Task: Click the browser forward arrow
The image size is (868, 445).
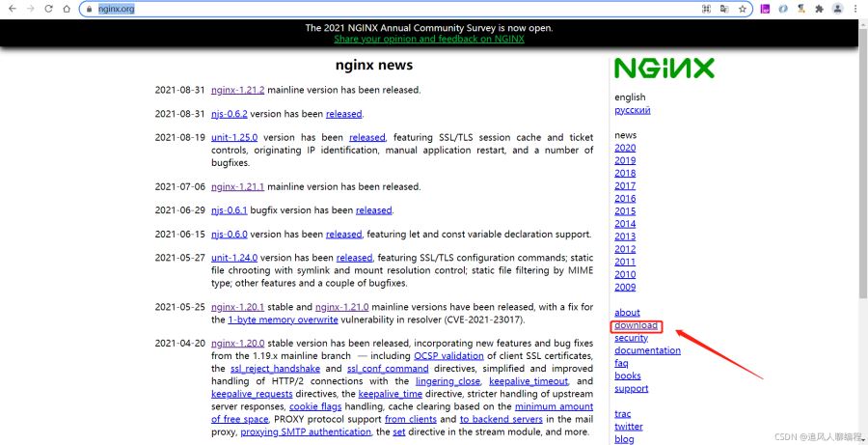Action: (31, 9)
